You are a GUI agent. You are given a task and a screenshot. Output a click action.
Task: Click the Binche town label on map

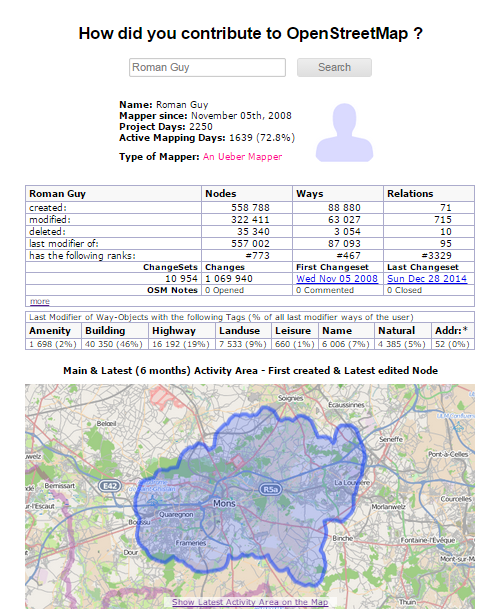(342, 538)
